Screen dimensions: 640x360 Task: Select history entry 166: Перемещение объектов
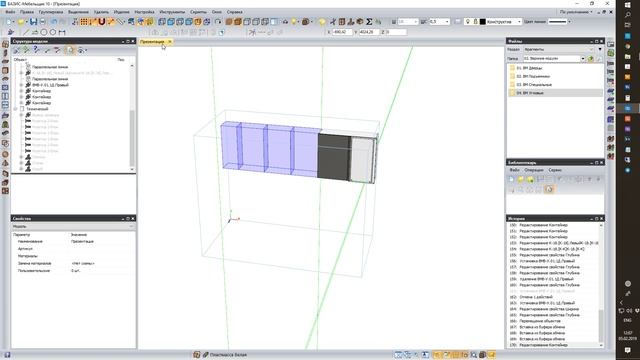535,321
